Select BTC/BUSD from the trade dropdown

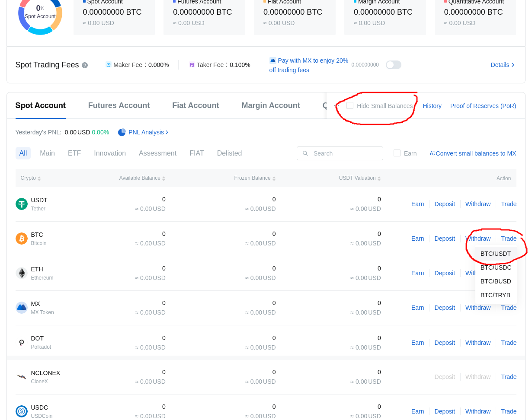496,281
